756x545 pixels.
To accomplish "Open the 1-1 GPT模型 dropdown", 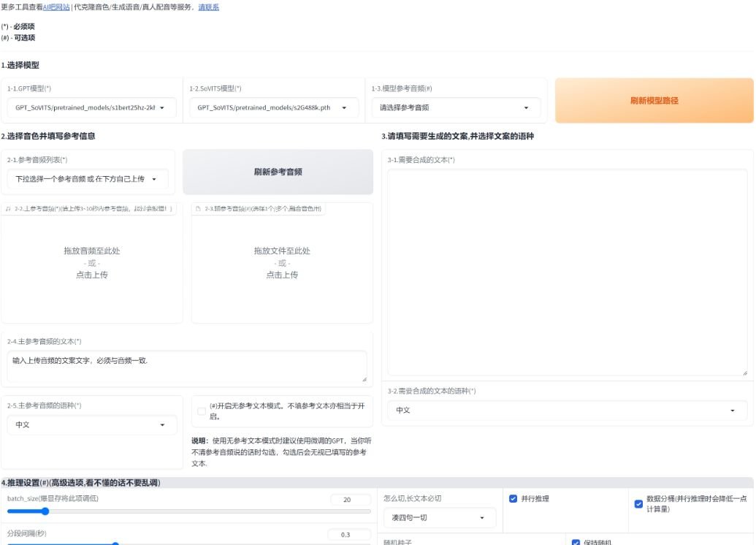I will pyautogui.click(x=91, y=107).
